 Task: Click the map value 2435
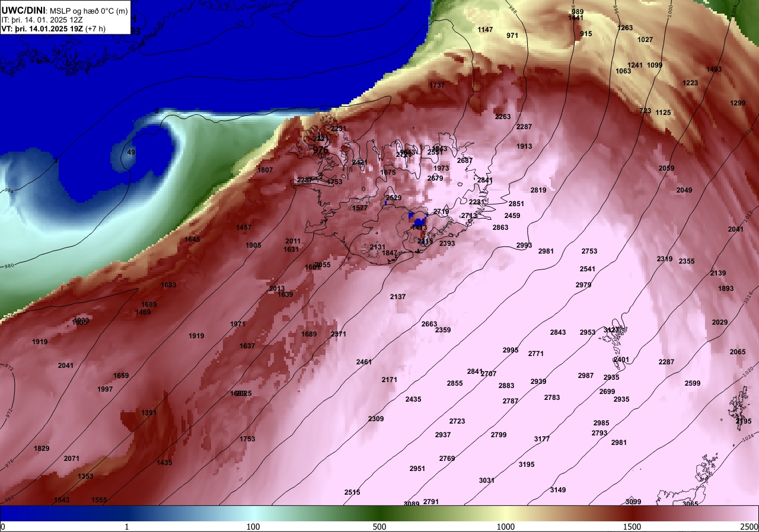[x=413, y=399]
